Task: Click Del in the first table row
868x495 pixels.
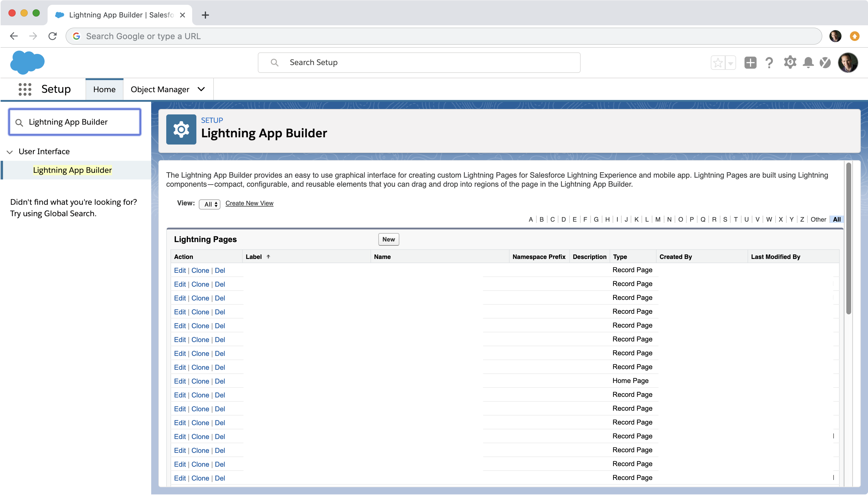Action: [220, 271]
